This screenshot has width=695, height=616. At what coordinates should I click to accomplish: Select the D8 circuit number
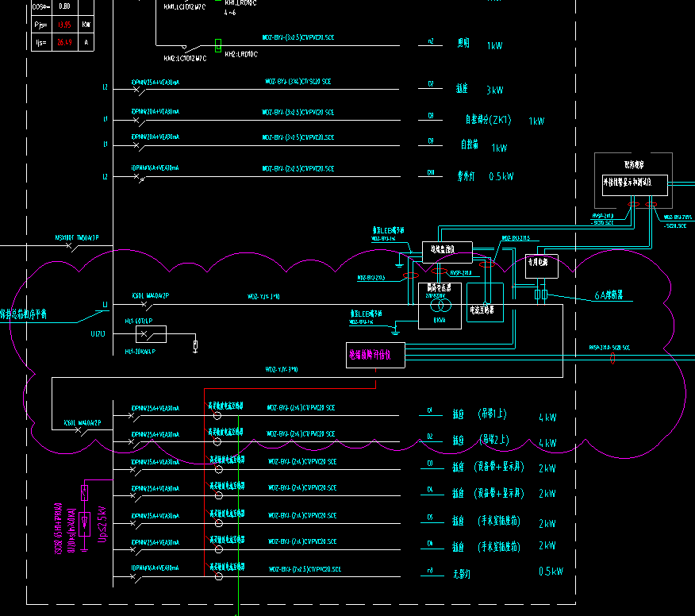(430, 116)
